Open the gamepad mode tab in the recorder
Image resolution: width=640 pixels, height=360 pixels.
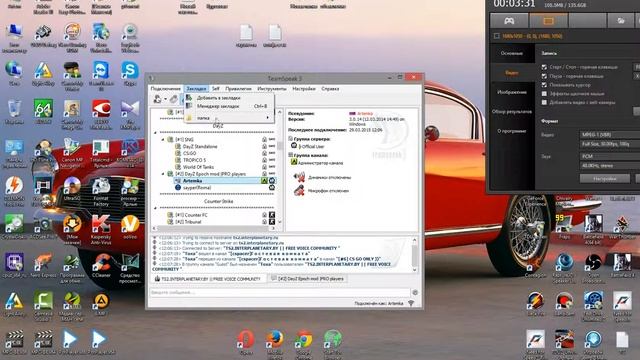coord(509,20)
